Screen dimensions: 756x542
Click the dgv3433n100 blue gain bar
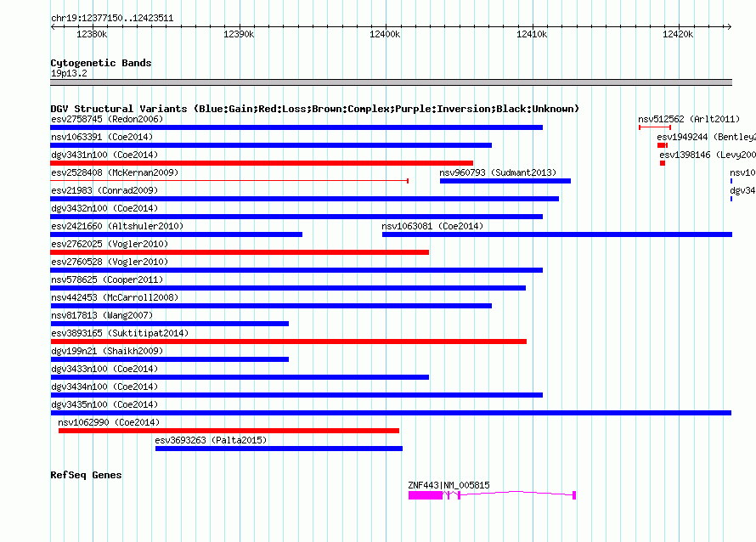[240, 377]
